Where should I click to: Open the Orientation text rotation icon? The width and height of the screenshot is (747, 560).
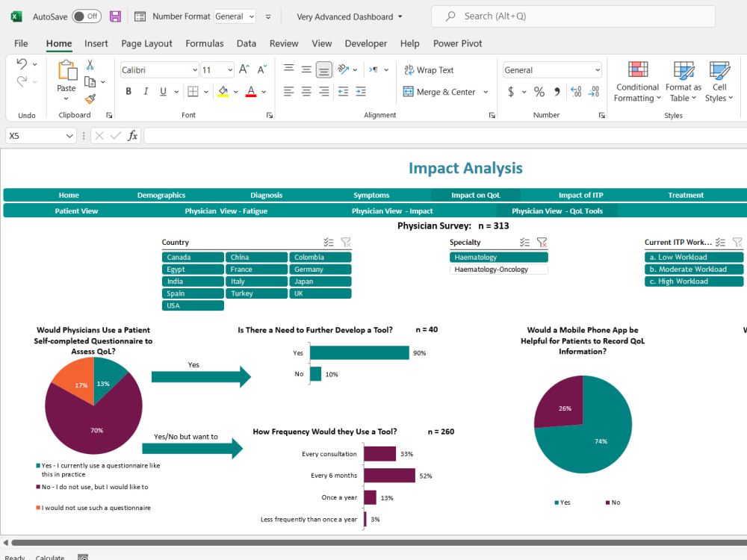click(x=343, y=69)
